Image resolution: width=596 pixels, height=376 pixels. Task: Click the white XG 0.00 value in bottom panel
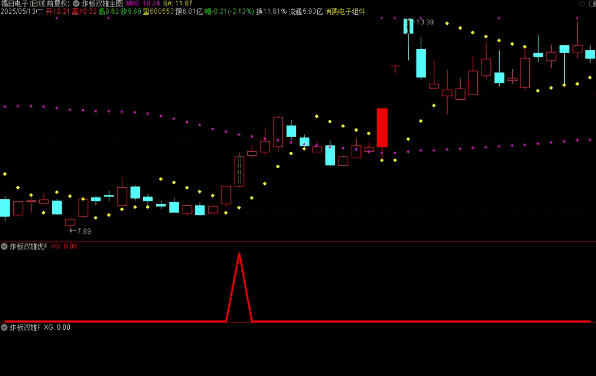point(57,327)
